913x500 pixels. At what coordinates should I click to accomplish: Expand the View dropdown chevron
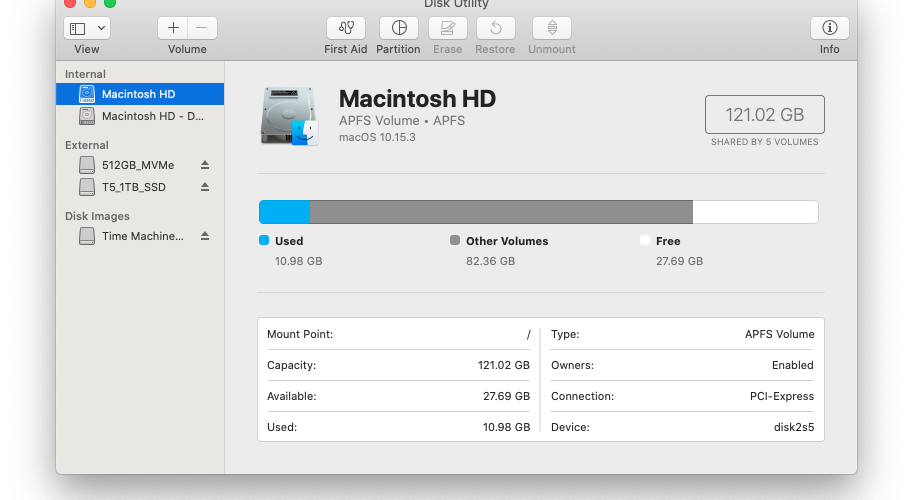tap(101, 28)
